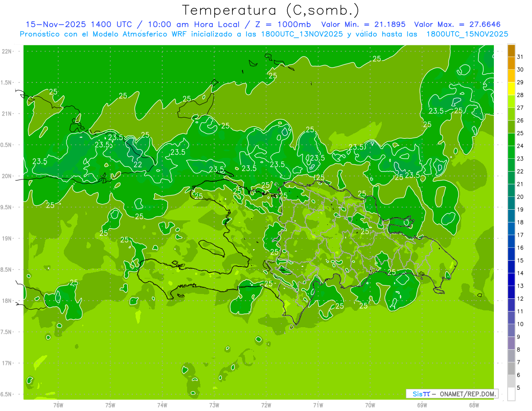Screen dimensions: 532x411
Task: Click the 70W longitude axis label
Action: click(370, 405)
